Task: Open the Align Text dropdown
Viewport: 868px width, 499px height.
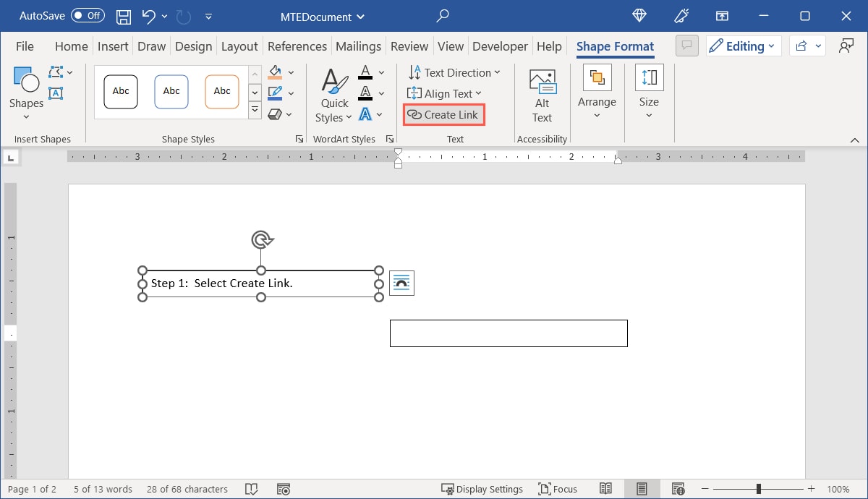Action: pyautogui.click(x=445, y=93)
